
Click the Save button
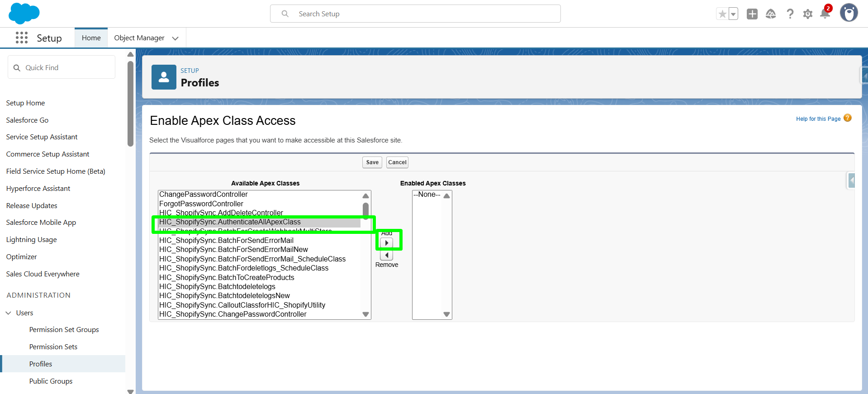372,162
